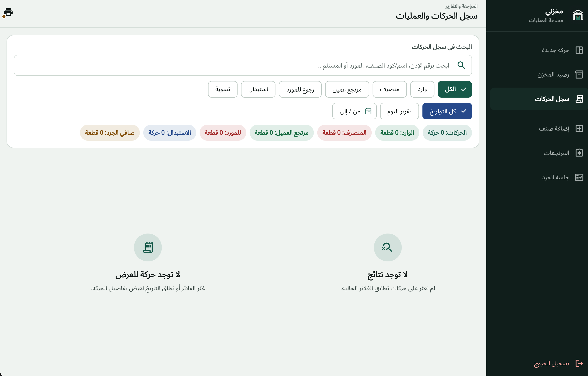Image resolution: width=588 pixels, height=376 pixels.
Task: Click the سجل الحركات receipt icon in sidebar
Action: [579, 99]
